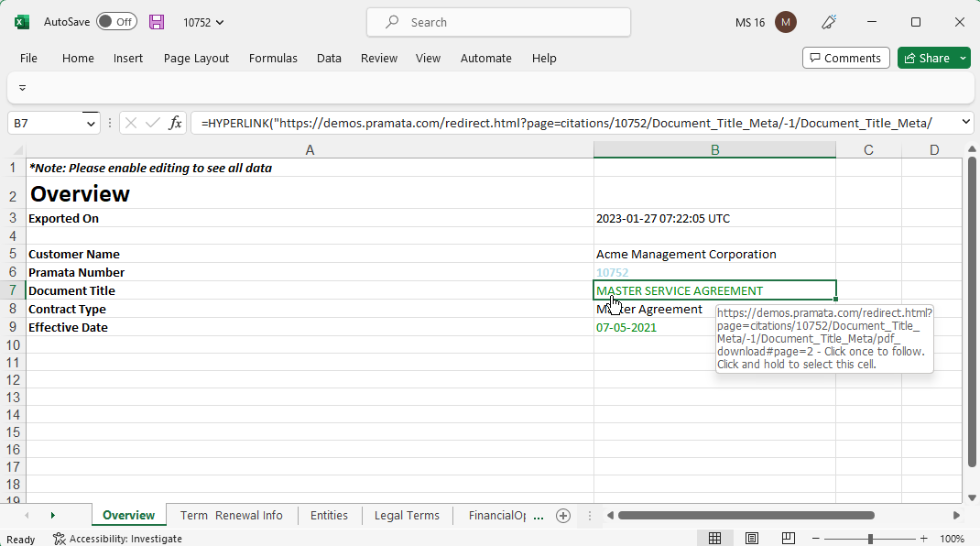Click the Overview heading cell
The width and height of the screenshot is (980, 546).
[x=310, y=194]
